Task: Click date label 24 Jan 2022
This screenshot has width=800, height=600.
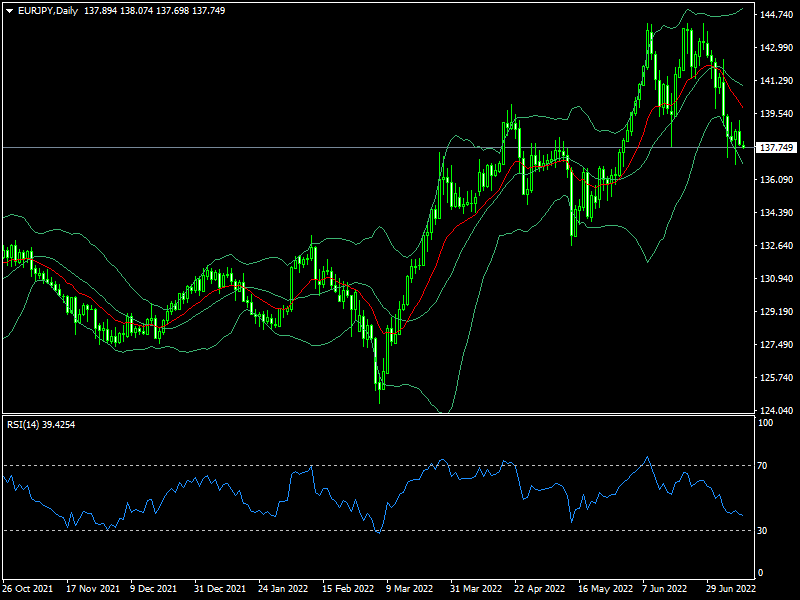Action: (x=283, y=588)
